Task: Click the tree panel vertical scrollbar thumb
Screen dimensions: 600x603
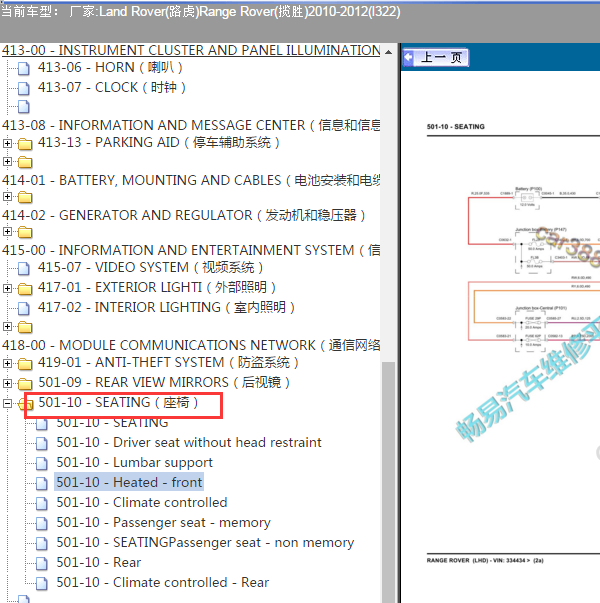Action: (x=388, y=482)
